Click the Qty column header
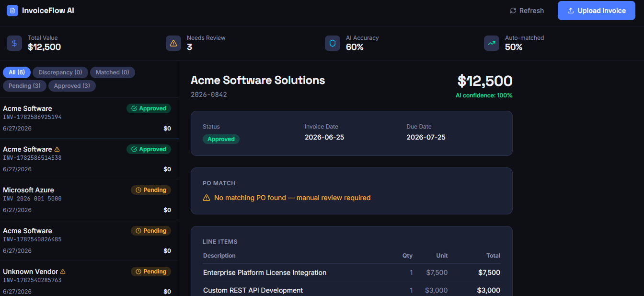 point(407,256)
